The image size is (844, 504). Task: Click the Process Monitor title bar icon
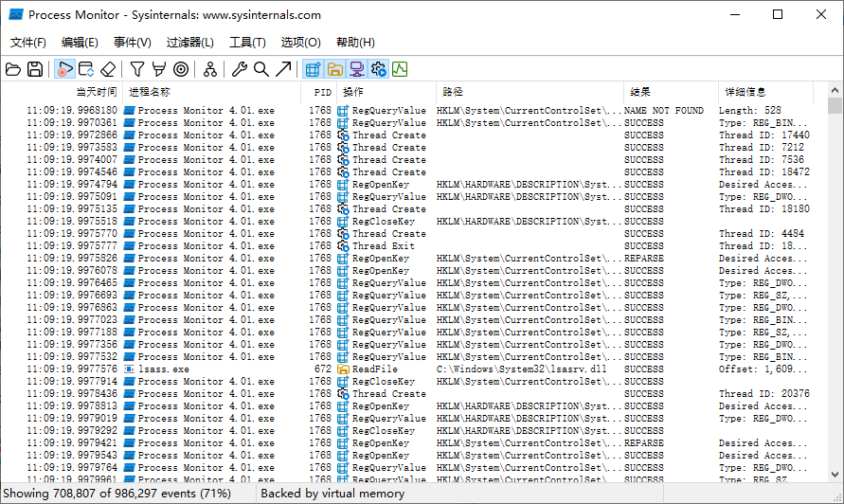click(16, 14)
